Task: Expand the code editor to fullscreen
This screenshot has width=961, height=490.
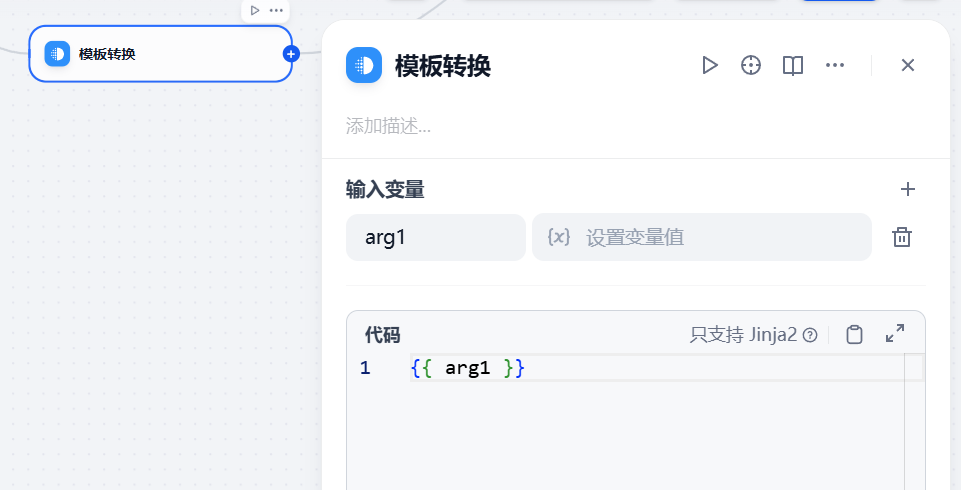Action: click(x=895, y=333)
